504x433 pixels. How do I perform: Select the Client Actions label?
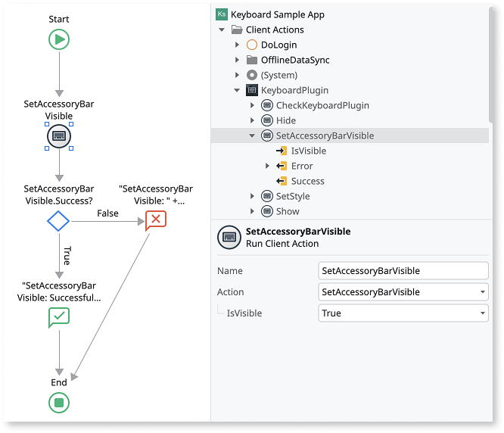(275, 30)
